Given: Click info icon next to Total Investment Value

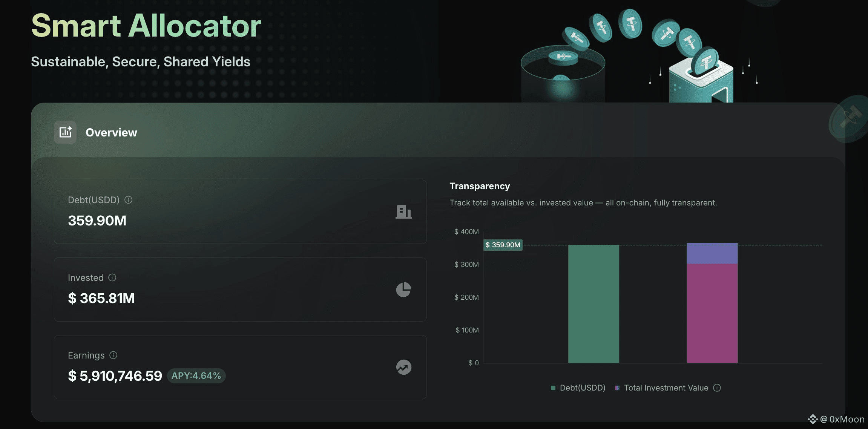Looking at the screenshot, I should pos(717,388).
